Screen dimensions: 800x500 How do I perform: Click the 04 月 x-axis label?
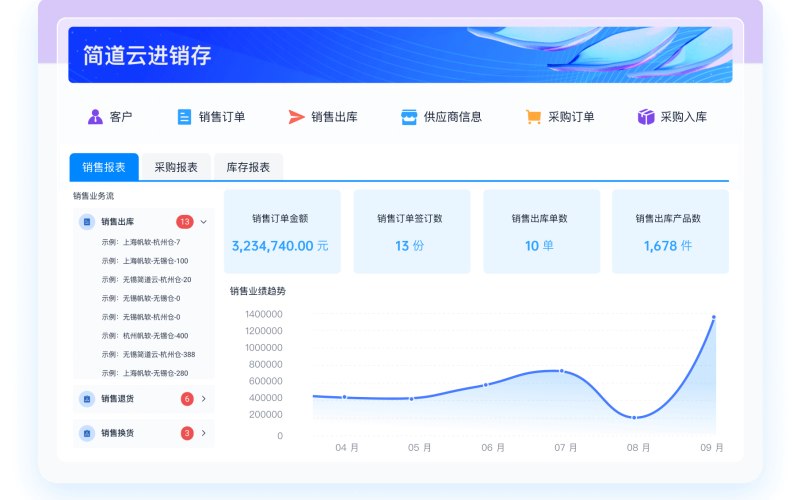click(x=347, y=448)
